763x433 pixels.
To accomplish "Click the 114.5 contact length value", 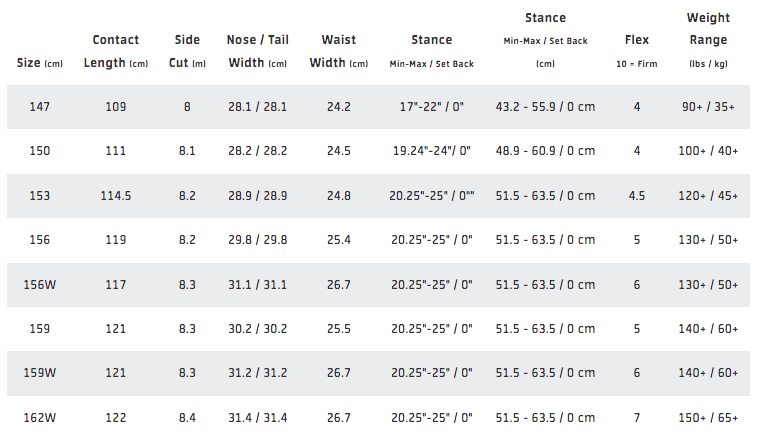I will [x=116, y=195].
